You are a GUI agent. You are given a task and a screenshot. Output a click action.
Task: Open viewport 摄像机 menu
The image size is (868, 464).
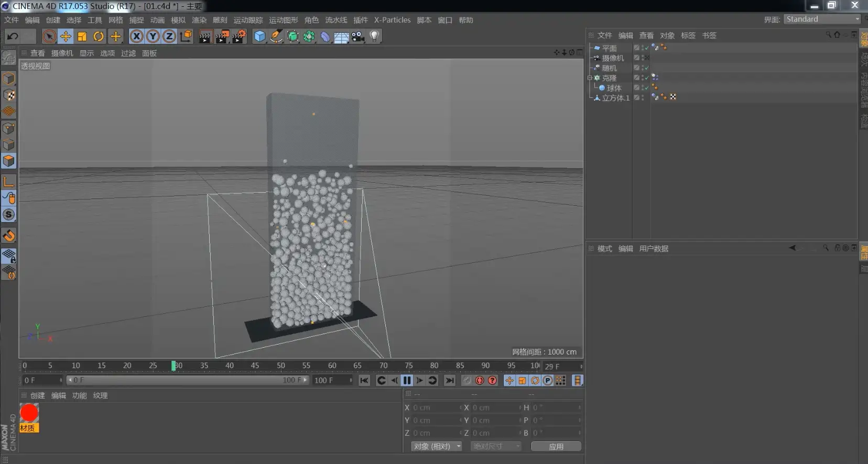click(62, 53)
